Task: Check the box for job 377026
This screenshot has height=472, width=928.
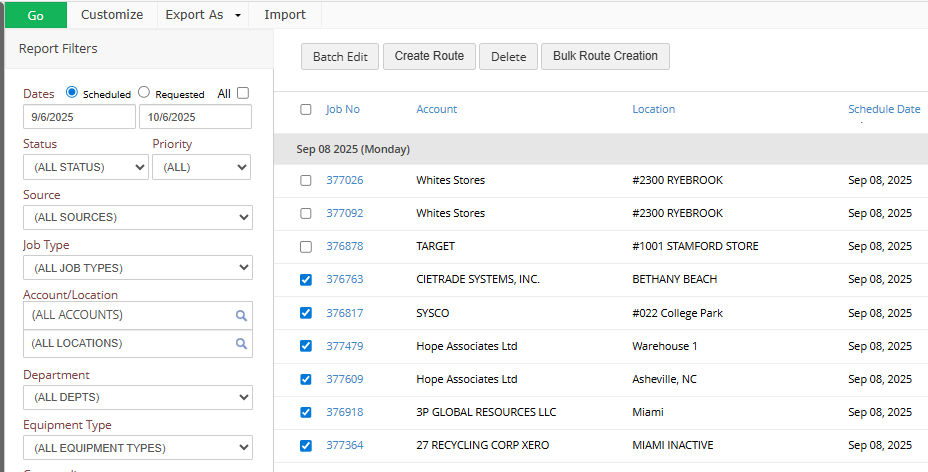Action: point(306,180)
